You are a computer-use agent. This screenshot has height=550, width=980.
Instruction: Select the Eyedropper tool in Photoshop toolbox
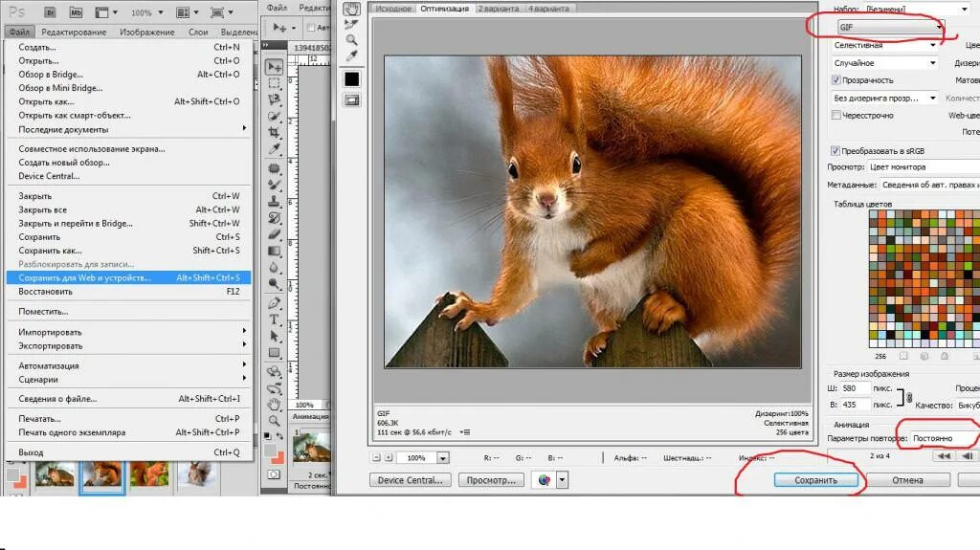click(274, 149)
